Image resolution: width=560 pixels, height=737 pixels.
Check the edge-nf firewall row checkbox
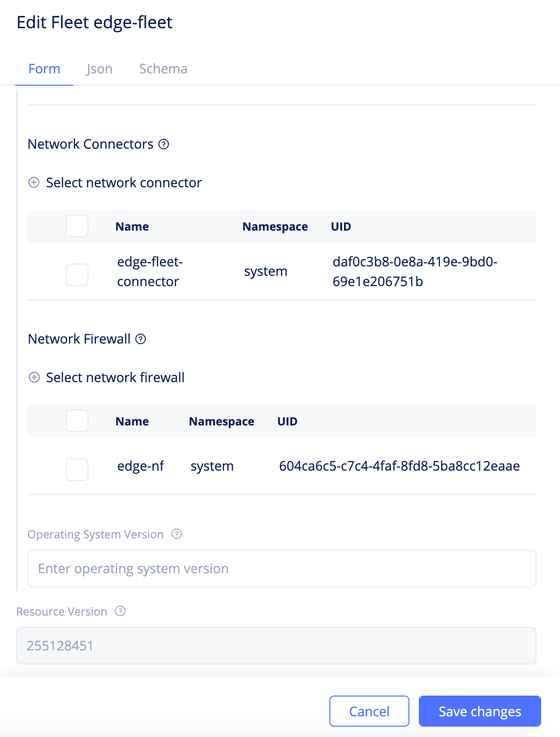click(x=77, y=469)
